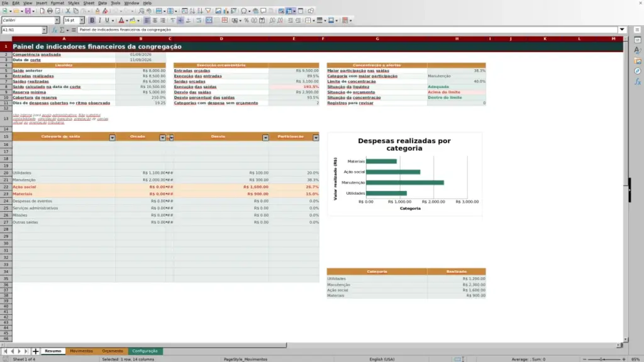Toggle Align left
Viewport: 644px width, 362px height.
tap(147, 20)
